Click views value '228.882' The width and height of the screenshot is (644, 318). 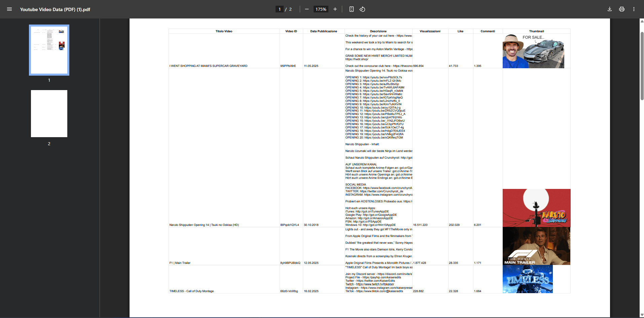pos(418,291)
